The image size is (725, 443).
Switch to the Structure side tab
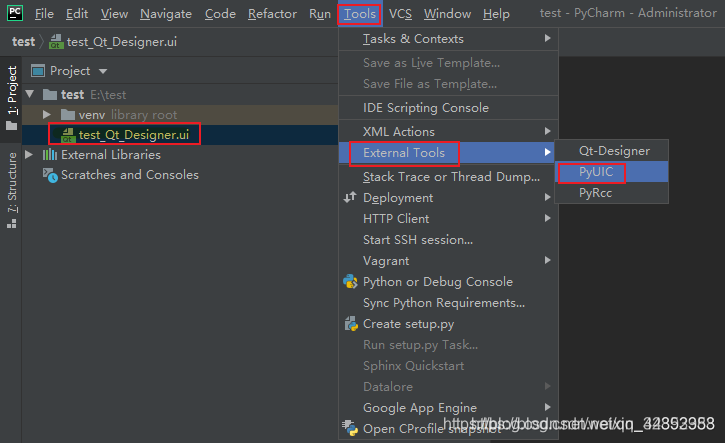click(12, 190)
